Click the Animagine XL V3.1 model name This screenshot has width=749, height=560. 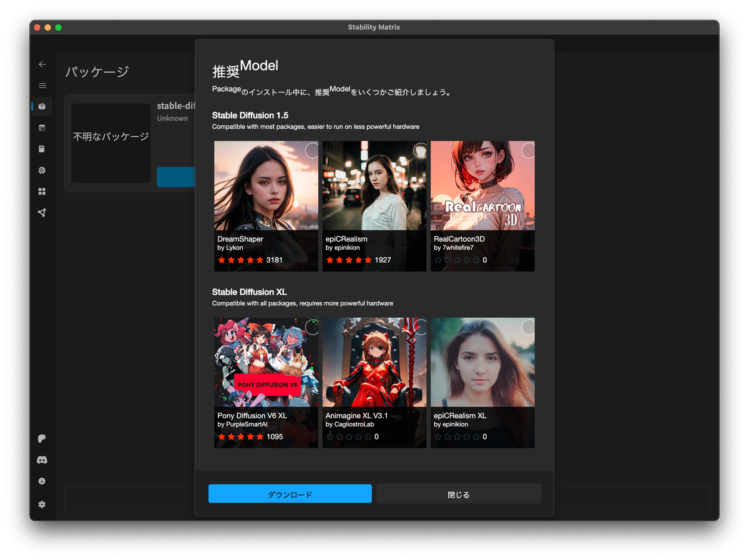tap(356, 416)
